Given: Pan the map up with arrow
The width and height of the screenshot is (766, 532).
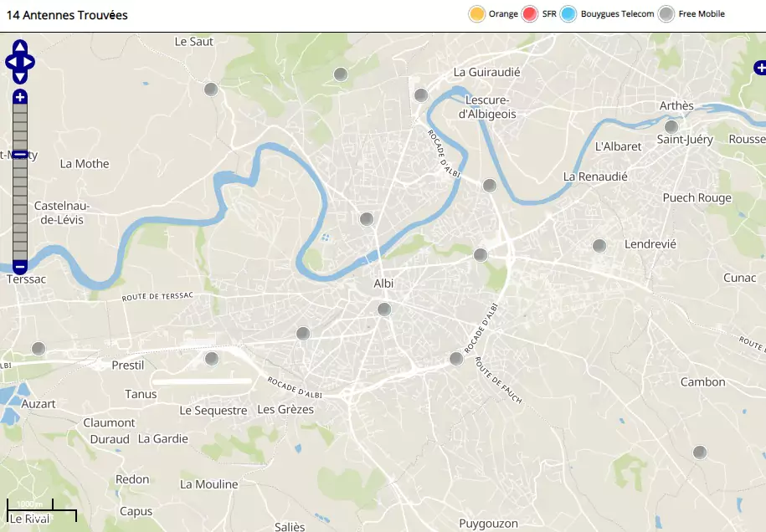Looking at the screenshot, I should click(x=20, y=47).
